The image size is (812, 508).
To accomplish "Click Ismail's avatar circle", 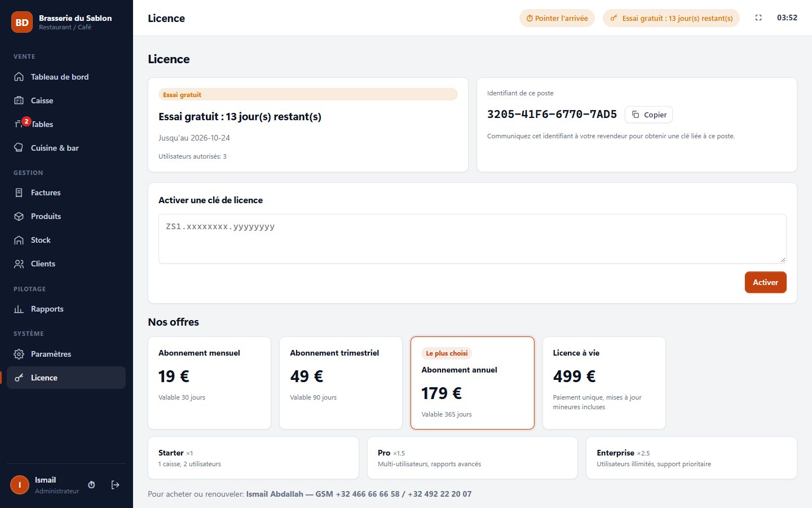I will coord(20,485).
